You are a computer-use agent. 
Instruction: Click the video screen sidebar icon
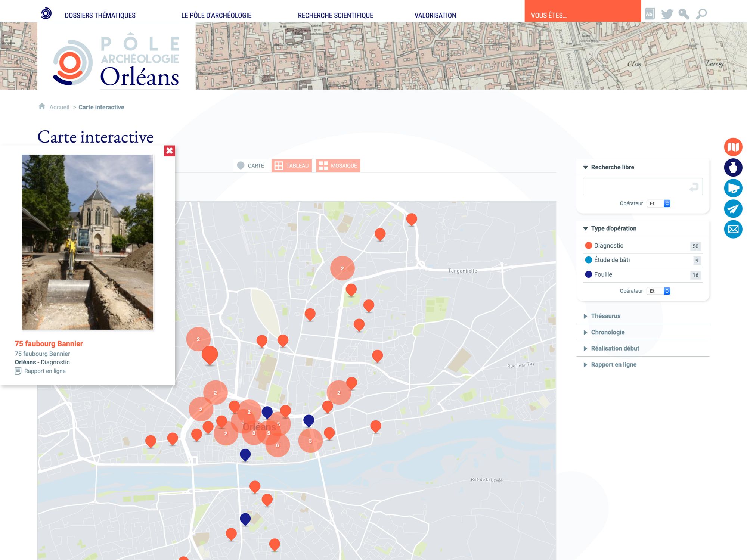click(x=733, y=188)
